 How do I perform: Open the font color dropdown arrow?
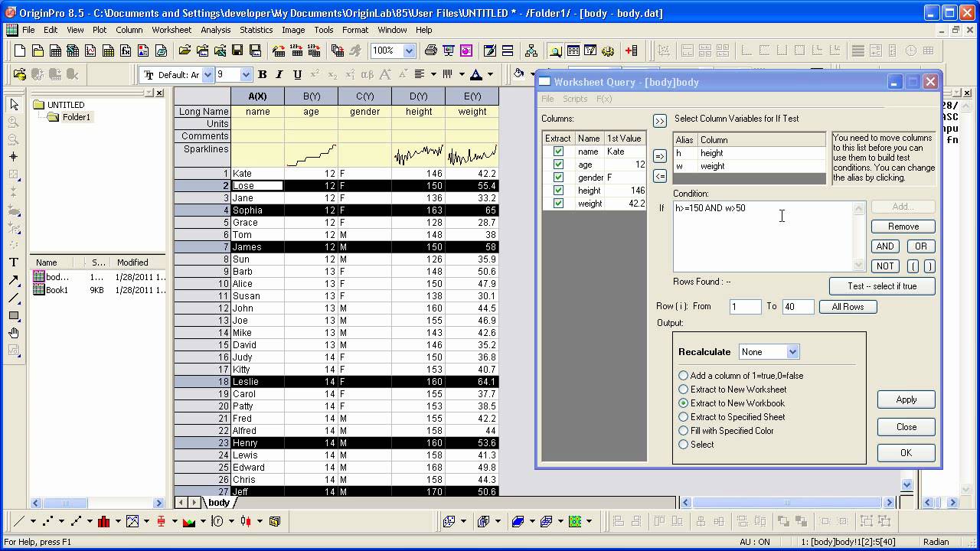click(490, 74)
